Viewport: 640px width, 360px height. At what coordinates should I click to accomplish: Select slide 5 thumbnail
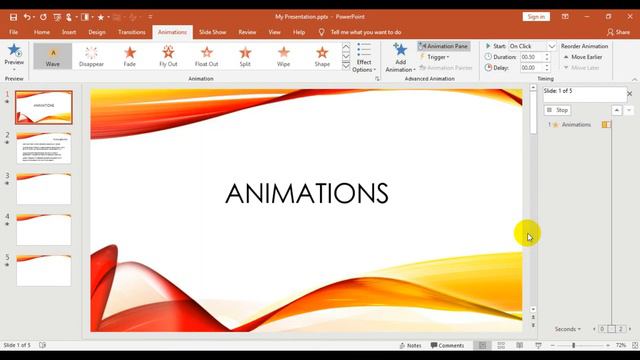pos(44,270)
